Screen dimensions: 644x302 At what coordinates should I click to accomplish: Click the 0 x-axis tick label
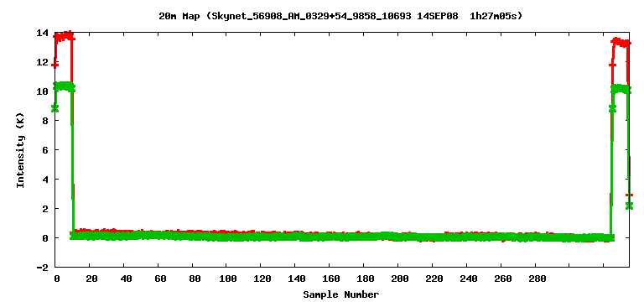57,279
